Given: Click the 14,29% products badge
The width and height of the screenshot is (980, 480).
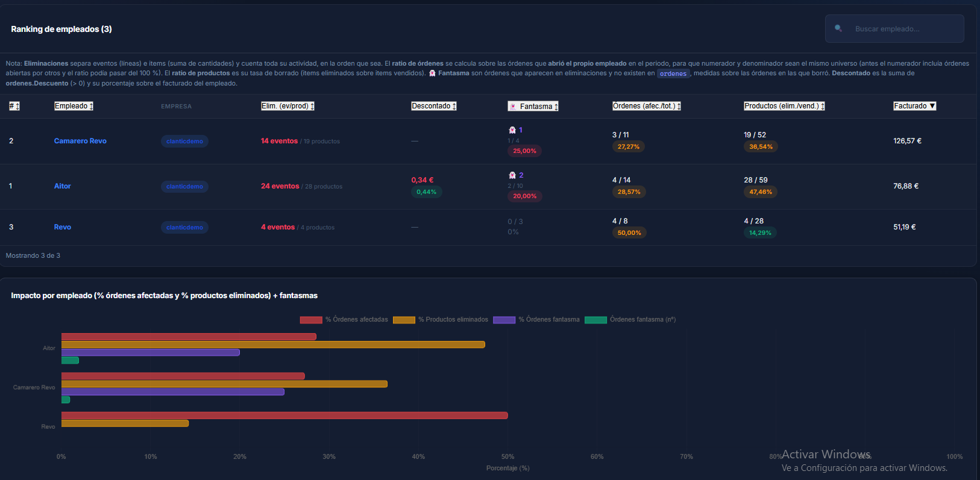Looking at the screenshot, I should click(x=760, y=233).
